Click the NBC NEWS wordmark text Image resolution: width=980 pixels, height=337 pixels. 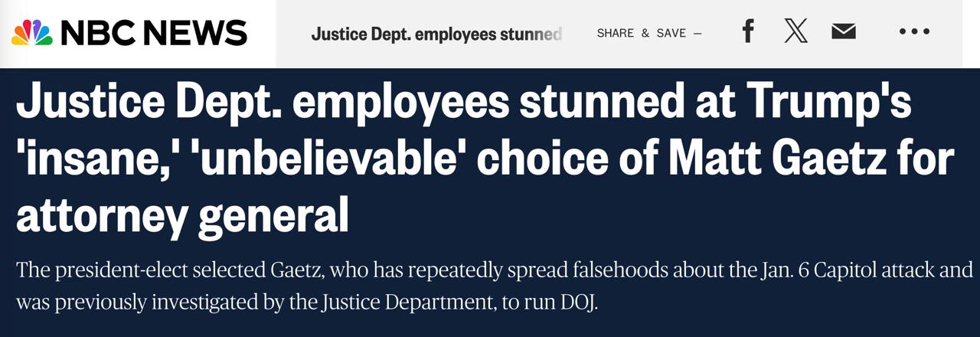(x=153, y=33)
